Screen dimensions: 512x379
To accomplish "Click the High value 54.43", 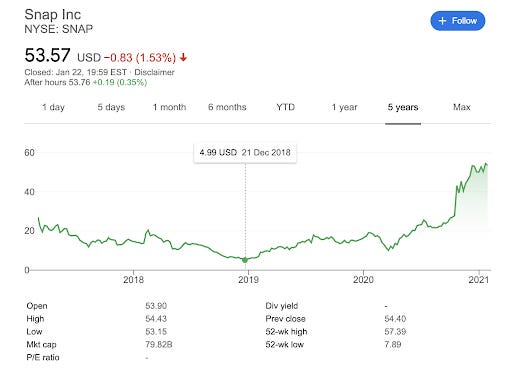I will (x=156, y=319).
